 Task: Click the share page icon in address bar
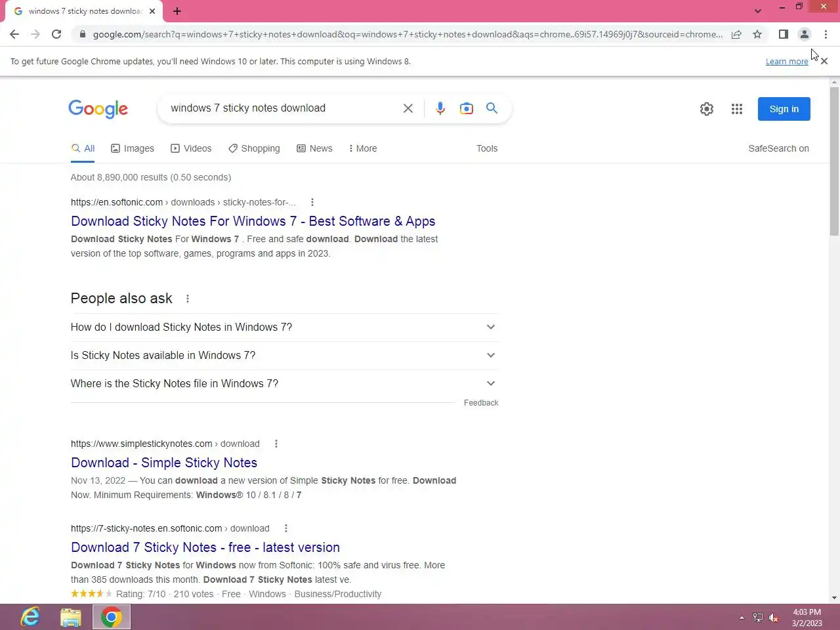pyautogui.click(x=736, y=34)
